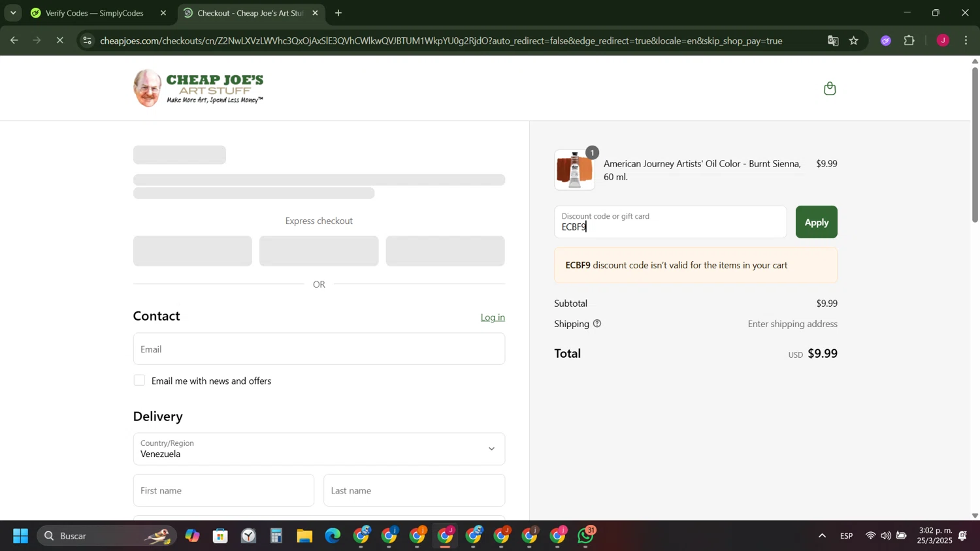Image resolution: width=980 pixels, height=551 pixels.
Task: Click the Burnt Sienna oil color thumbnail
Action: (574, 170)
